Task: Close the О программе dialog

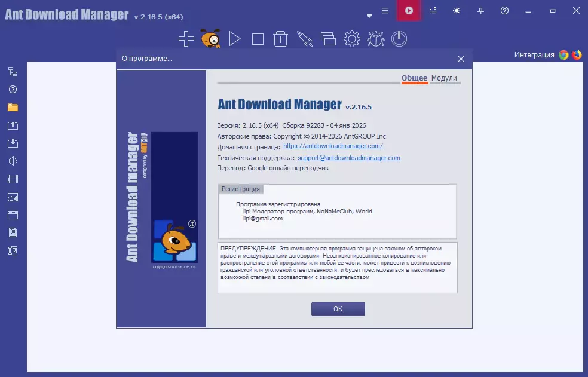Action: (461, 59)
